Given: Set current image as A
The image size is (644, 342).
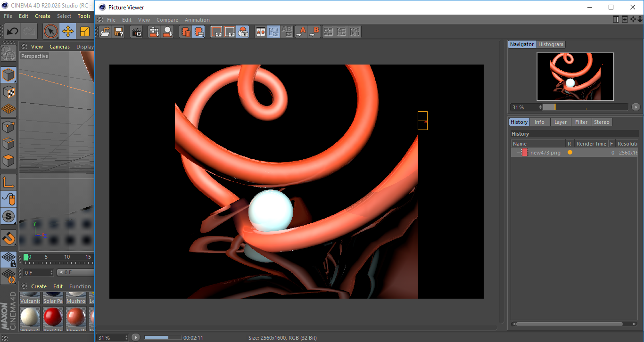Looking at the screenshot, I should (301, 32).
